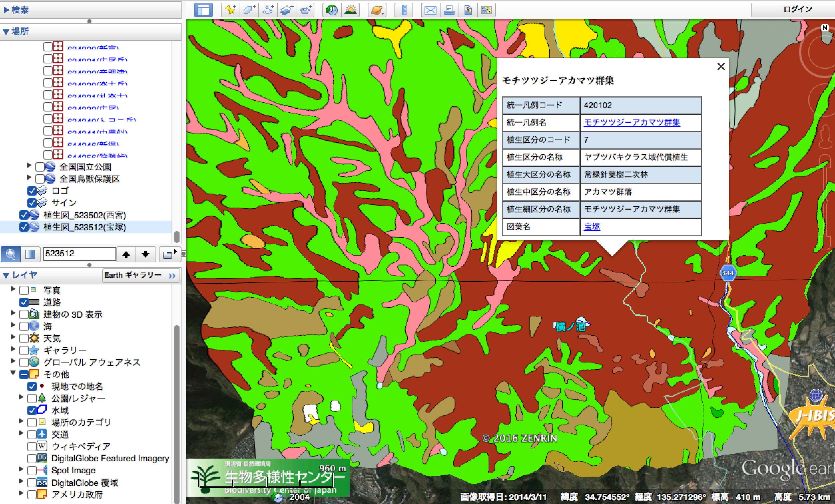The height and width of the screenshot is (504, 835).
Task: Select the 植生図_523502(西宮) tree item
Action: pyautogui.click(x=84, y=215)
